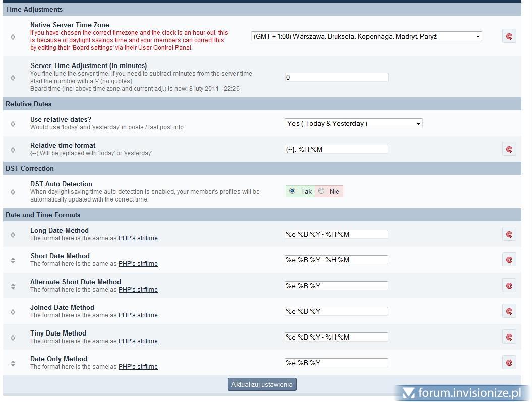The width and height of the screenshot is (532, 402).
Task: Click reorder arrows beside Server Time Adjustment
Action: [13, 78]
